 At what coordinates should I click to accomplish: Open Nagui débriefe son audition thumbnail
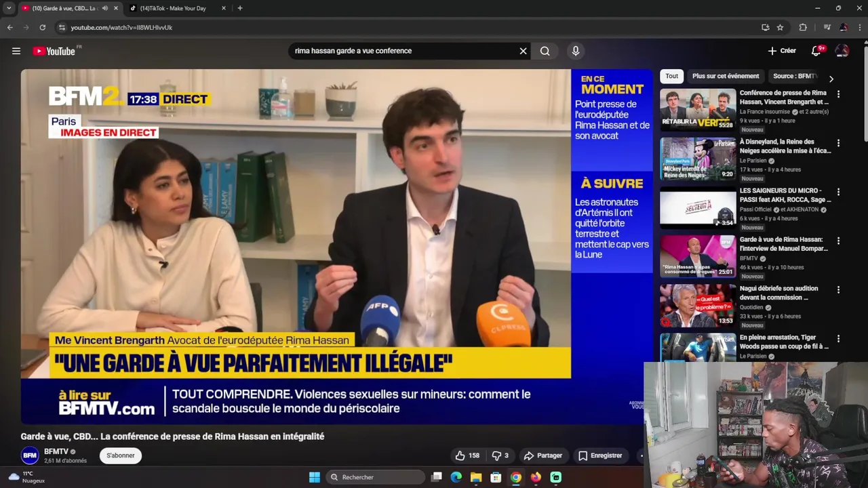pyautogui.click(x=698, y=306)
